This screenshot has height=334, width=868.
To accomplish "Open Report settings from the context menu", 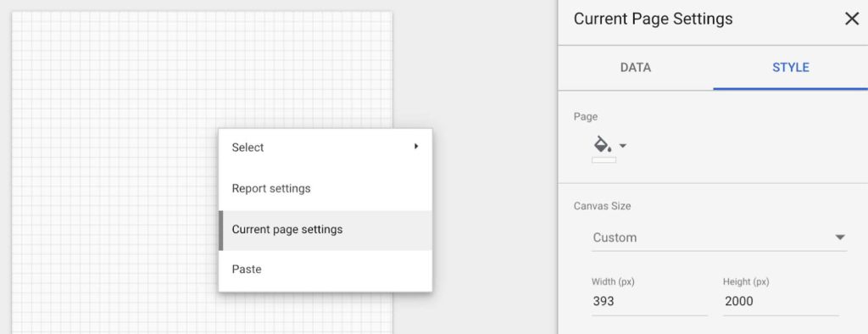I will pyautogui.click(x=325, y=188).
